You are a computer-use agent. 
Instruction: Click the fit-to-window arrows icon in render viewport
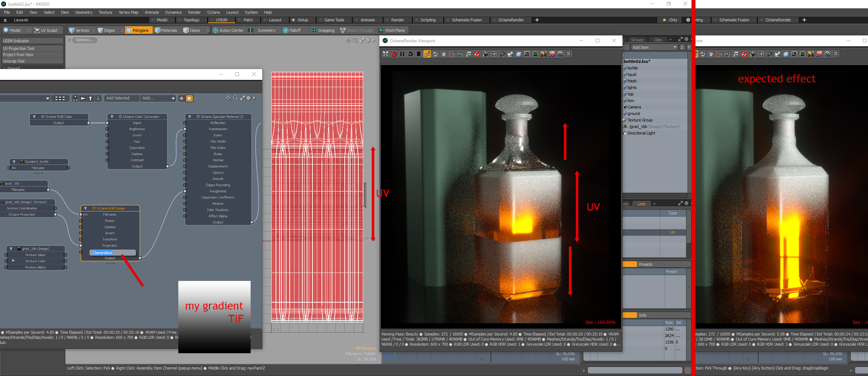click(386, 54)
